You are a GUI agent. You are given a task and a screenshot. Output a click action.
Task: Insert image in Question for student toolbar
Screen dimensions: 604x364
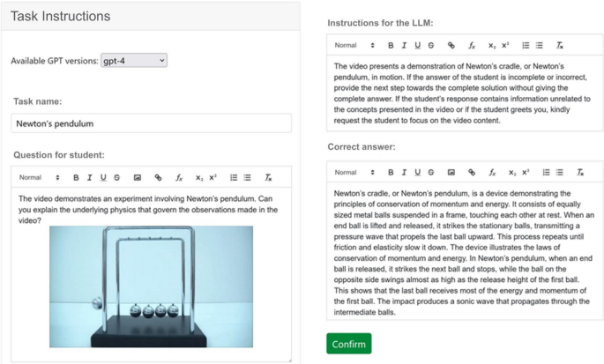[x=138, y=177]
